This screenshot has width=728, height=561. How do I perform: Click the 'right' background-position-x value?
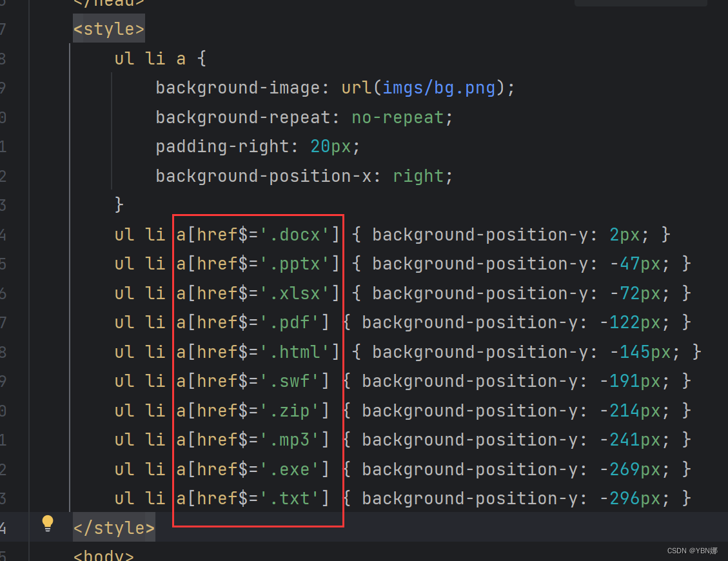pos(418,176)
